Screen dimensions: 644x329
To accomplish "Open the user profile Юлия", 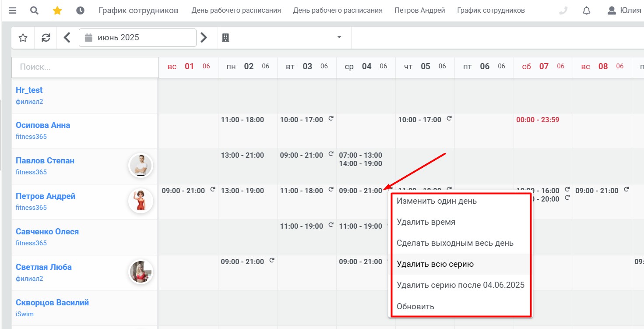I will (624, 11).
